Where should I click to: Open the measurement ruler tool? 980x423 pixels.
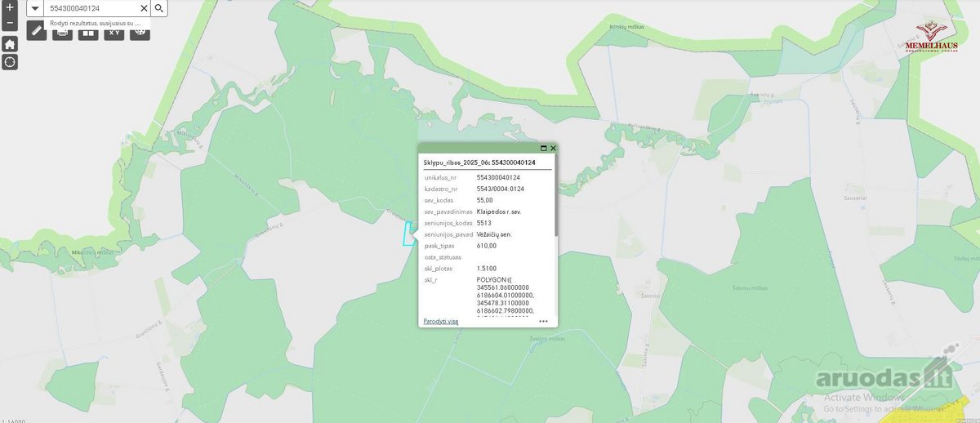click(36, 31)
